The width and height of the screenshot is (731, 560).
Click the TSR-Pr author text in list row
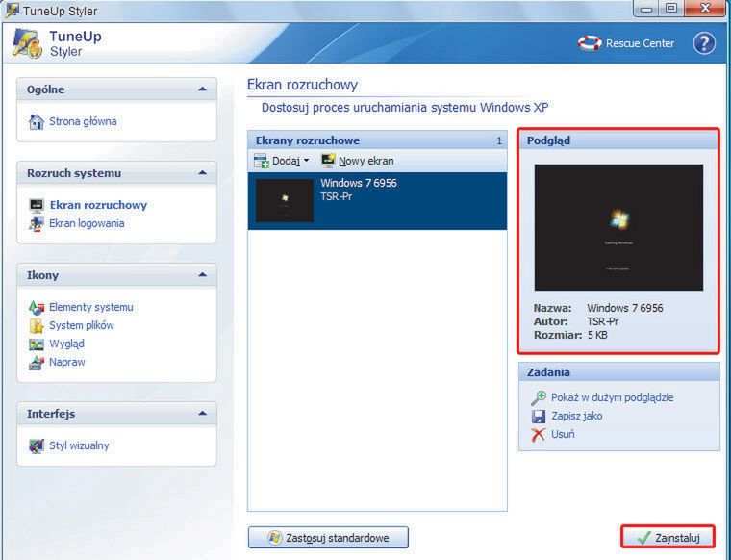coord(336,196)
